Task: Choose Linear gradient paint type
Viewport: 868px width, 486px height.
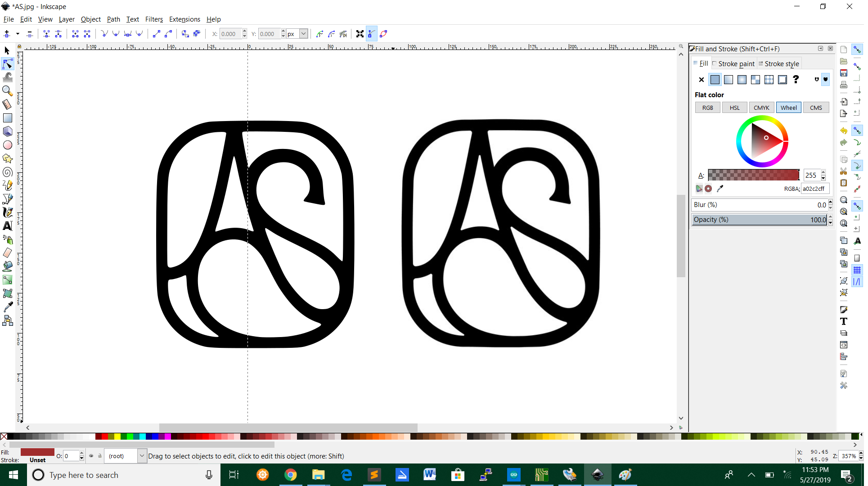Action: [728, 80]
